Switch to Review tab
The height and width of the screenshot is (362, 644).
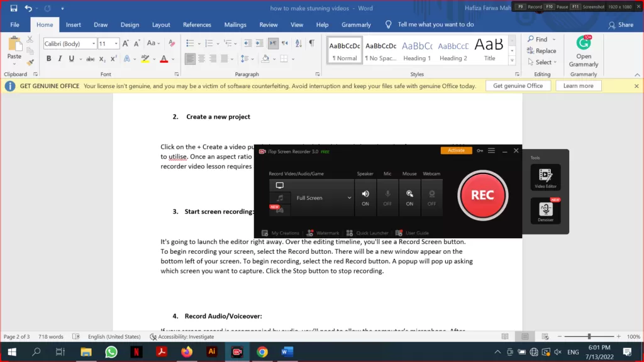click(x=268, y=25)
